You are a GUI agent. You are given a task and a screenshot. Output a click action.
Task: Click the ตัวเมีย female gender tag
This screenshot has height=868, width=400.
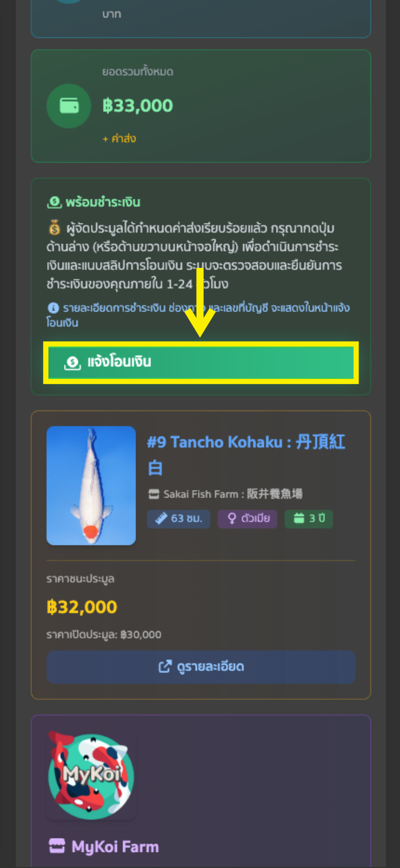(247, 518)
